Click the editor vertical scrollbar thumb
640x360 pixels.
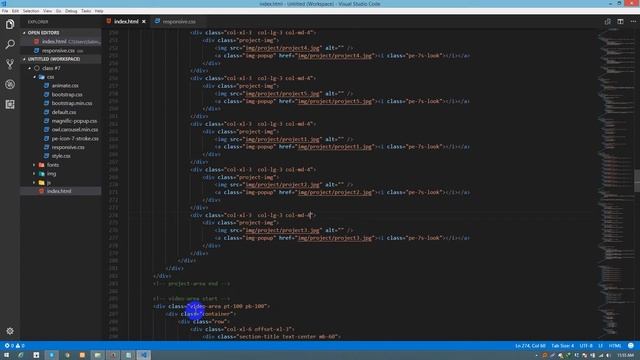tap(637, 180)
